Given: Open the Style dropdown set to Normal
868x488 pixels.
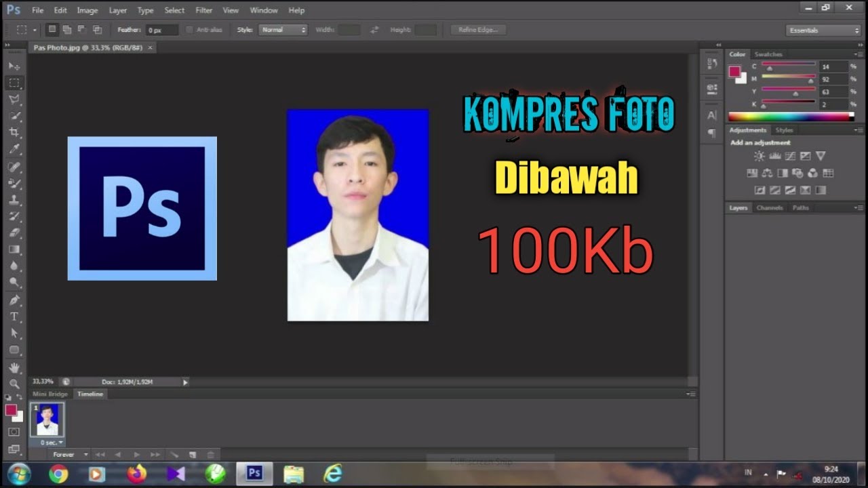Looking at the screenshot, I should (283, 30).
